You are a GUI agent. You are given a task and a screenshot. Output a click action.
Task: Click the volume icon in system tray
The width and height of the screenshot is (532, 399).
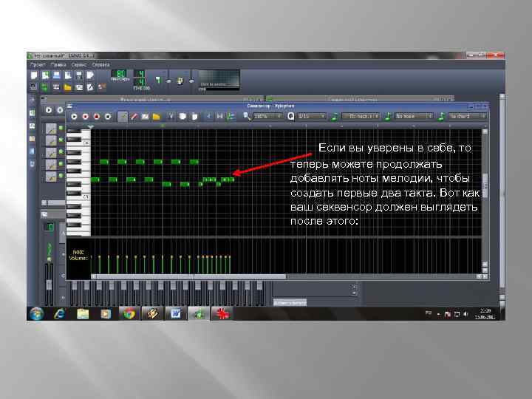click(465, 314)
